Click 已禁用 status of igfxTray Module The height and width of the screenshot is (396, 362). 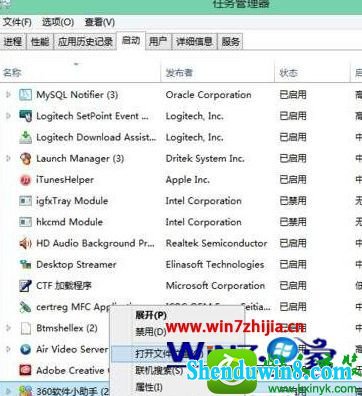click(x=293, y=201)
